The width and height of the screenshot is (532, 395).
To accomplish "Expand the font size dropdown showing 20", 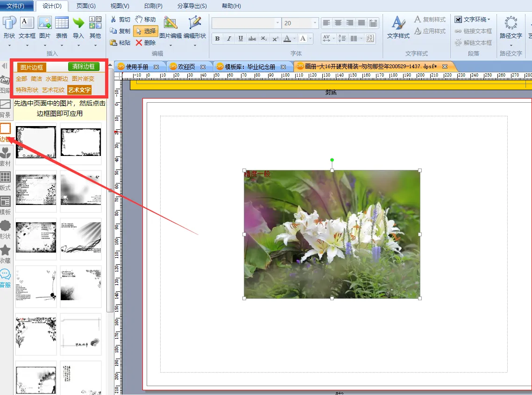I will tap(315, 23).
